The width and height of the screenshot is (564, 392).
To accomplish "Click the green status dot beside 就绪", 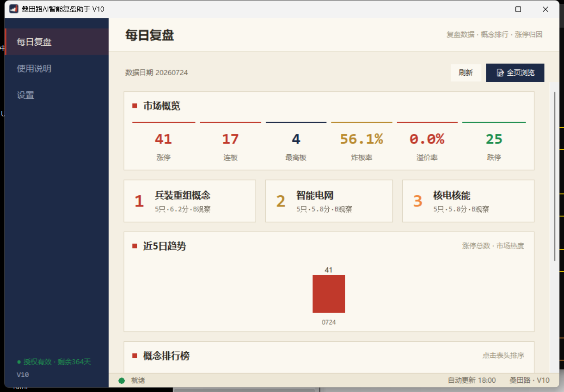I will click(122, 380).
